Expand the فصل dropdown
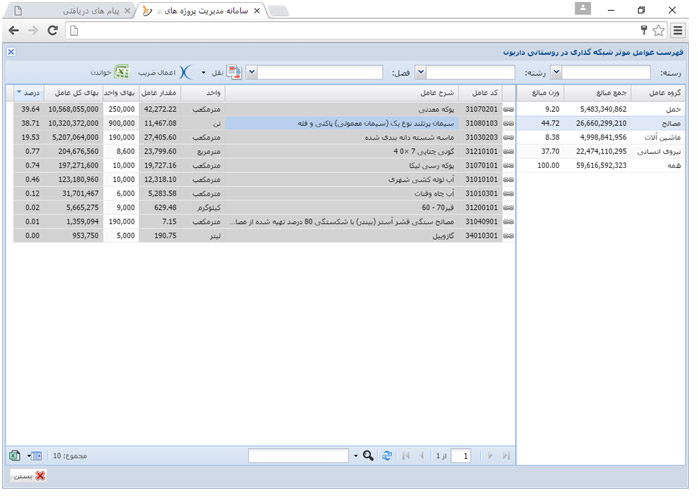698x499 pixels. (251, 73)
